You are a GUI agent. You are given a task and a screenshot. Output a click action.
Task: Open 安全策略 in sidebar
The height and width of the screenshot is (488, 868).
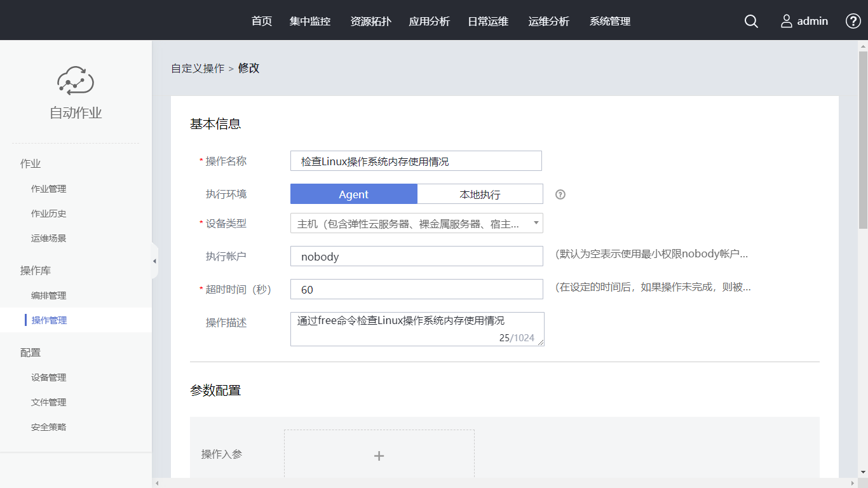click(49, 427)
